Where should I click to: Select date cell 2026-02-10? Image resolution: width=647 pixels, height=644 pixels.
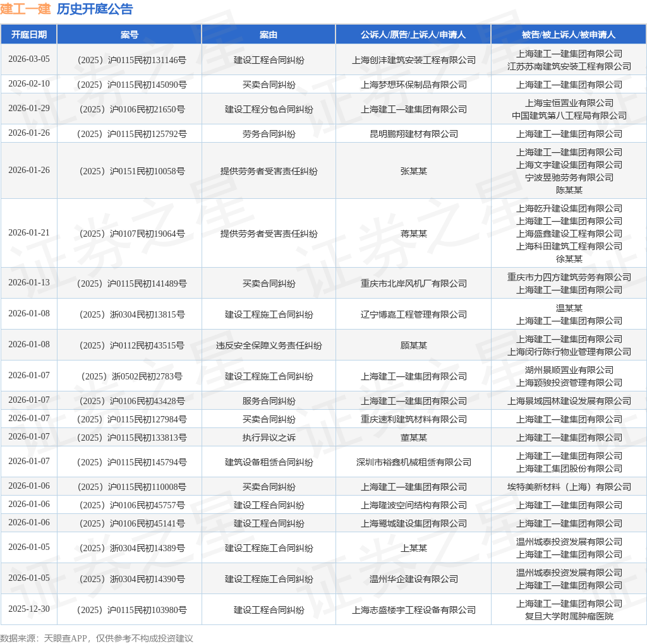[29, 84]
